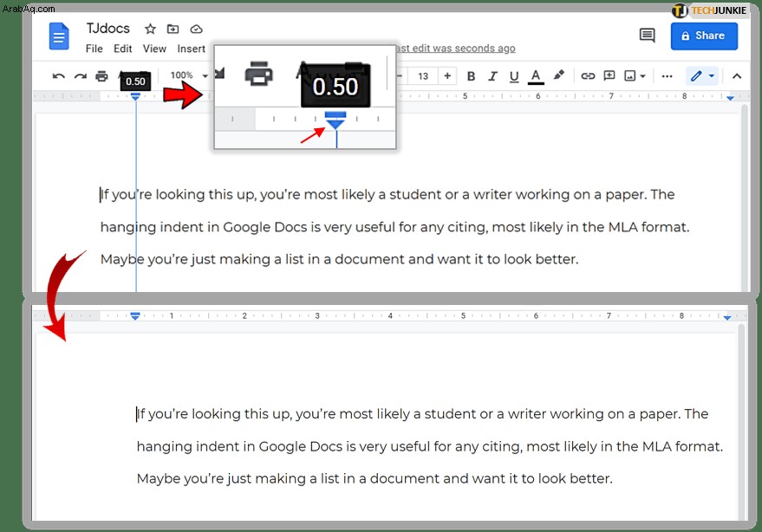762x532 pixels.
Task: Undo the last action
Action: pos(59,75)
